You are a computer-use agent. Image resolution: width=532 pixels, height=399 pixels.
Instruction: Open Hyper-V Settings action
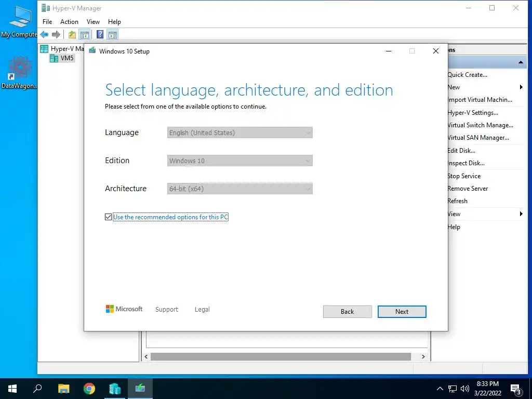click(473, 113)
